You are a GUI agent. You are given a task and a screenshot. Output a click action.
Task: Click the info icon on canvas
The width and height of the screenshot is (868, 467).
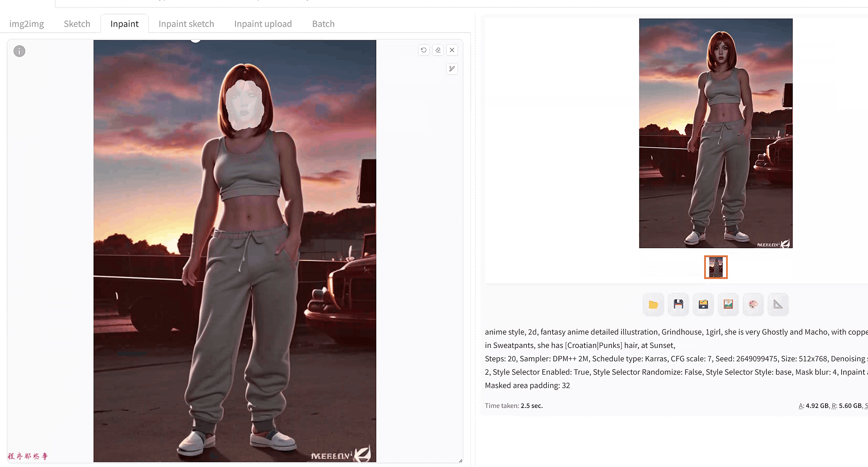click(19, 51)
